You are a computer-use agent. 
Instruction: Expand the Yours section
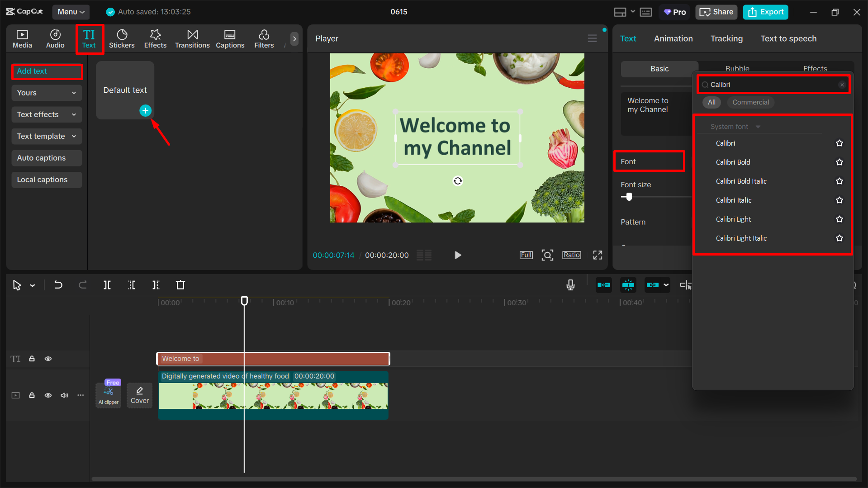click(46, 93)
